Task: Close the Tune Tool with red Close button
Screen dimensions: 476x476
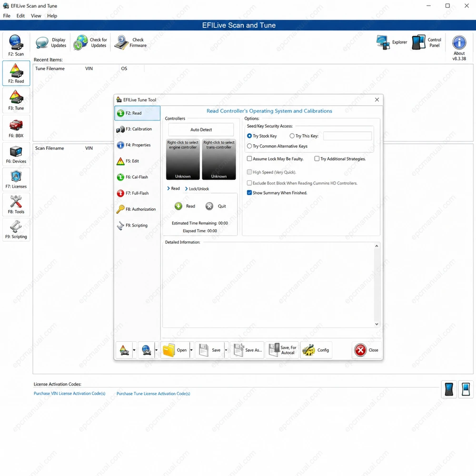Action: [x=367, y=350]
